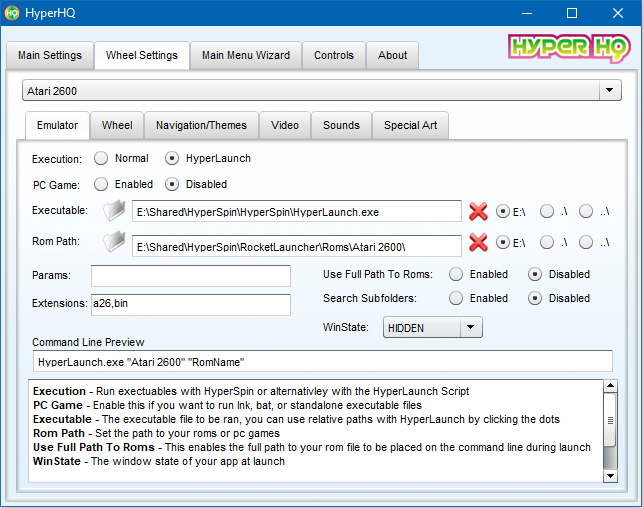Image resolution: width=643 pixels, height=508 pixels.
Task: Open the Navigation/Themes tab
Action: [x=201, y=125]
